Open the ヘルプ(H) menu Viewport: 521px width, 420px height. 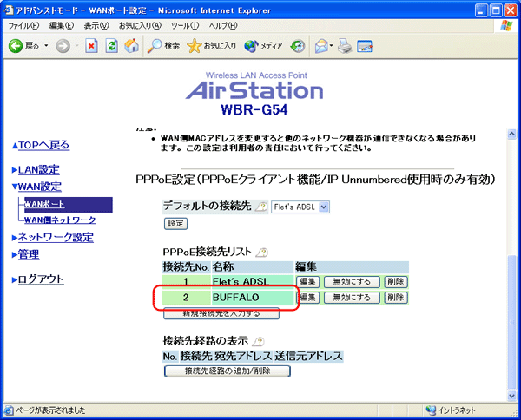(x=223, y=25)
